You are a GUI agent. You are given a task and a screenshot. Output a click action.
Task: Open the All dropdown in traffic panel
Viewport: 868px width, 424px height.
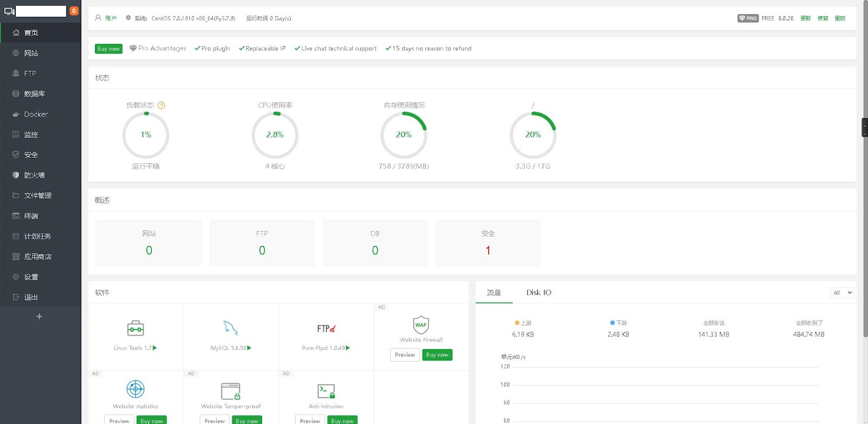pos(843,293)
